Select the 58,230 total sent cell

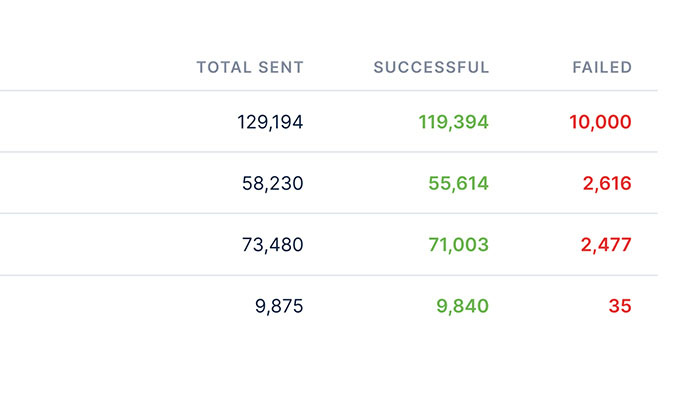[272, 184]
